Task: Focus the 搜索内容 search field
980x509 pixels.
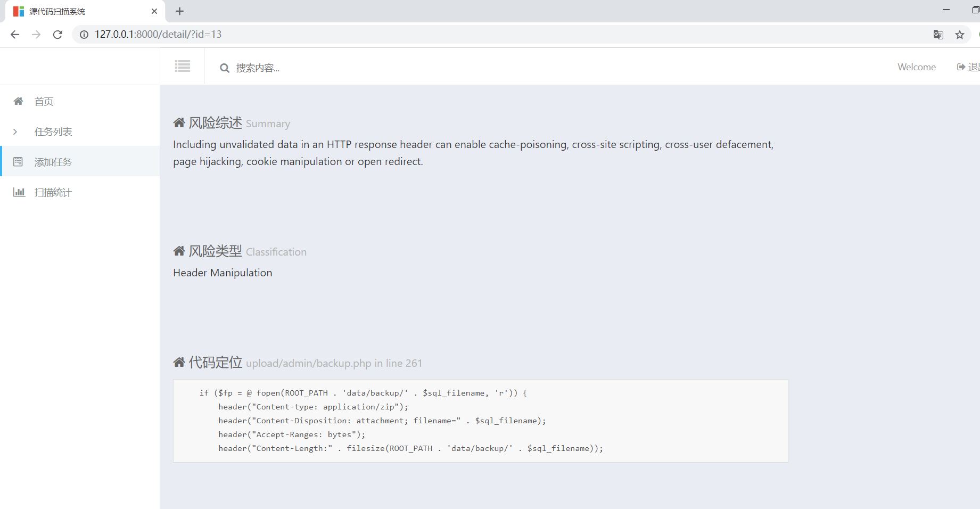Action: click(258, 68)
